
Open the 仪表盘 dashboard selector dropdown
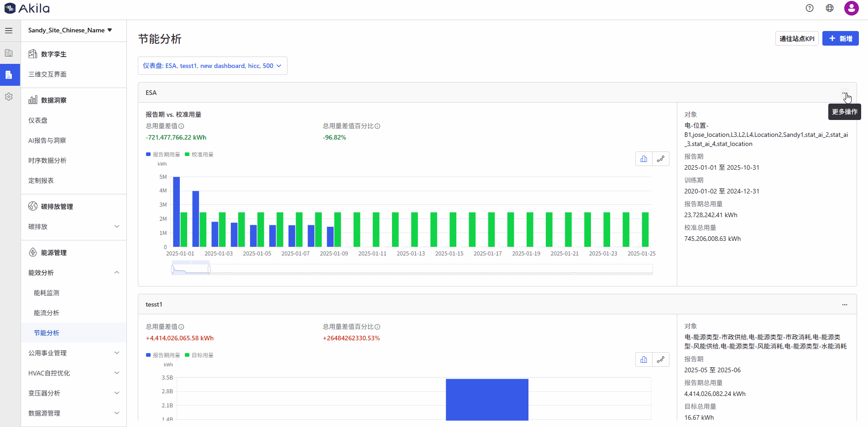pos(212,66)
